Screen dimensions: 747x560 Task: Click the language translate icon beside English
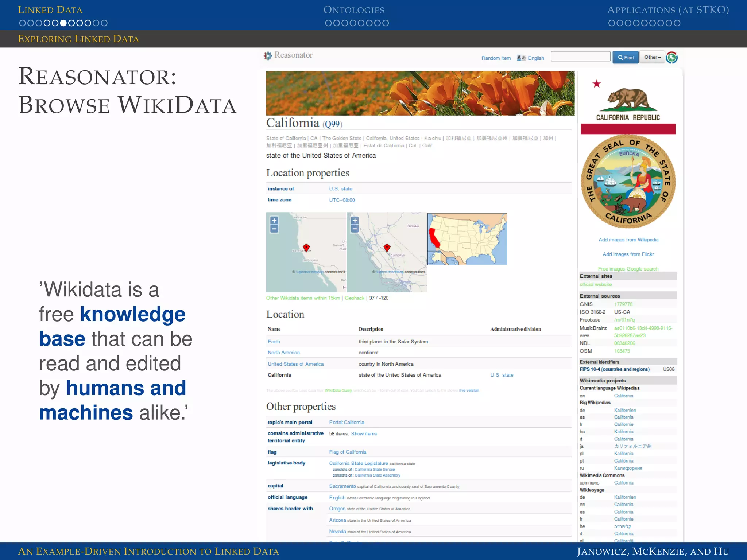click(521, 58)
